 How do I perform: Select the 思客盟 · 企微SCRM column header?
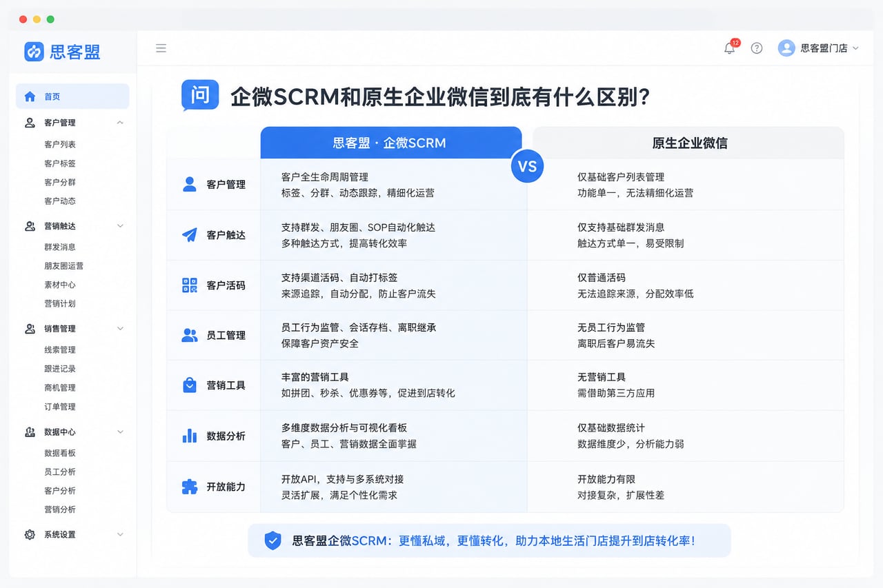[x=390, y=143]
